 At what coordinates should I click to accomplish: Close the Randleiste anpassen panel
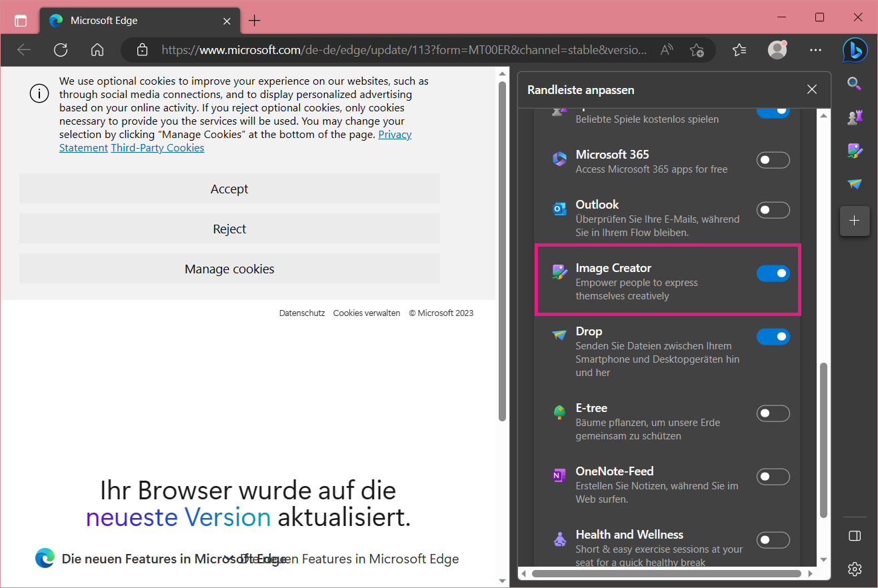pyautogui.click(x=811, y=89)
